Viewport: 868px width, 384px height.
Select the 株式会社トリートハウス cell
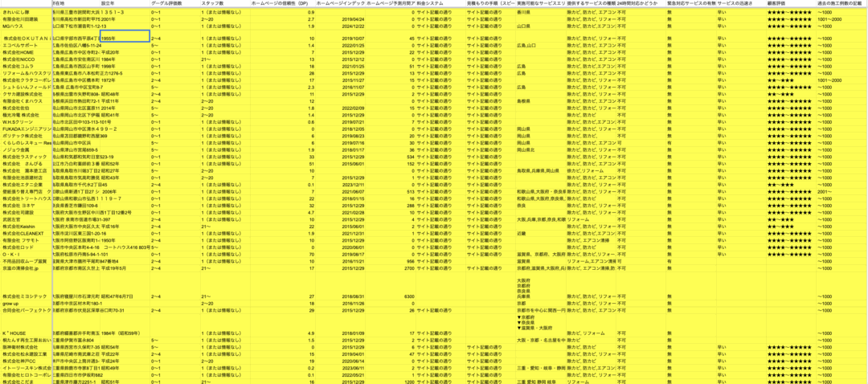[x=26, y=198]
